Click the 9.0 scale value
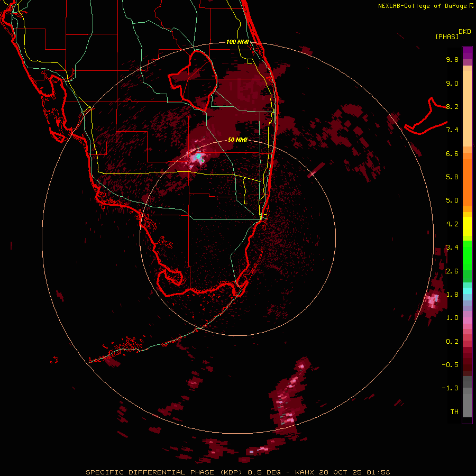 click(x=452, y=83)
